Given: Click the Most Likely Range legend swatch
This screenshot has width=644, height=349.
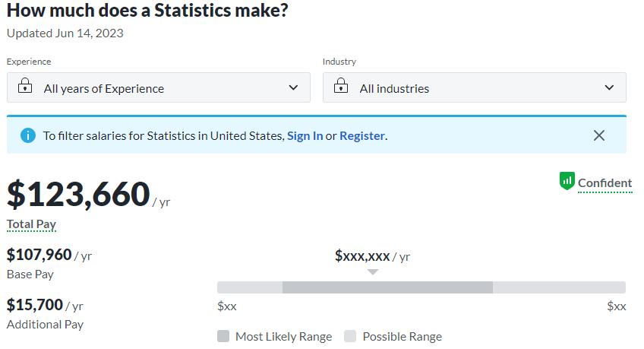Looking at the screenshot, I should pos(223,336).
